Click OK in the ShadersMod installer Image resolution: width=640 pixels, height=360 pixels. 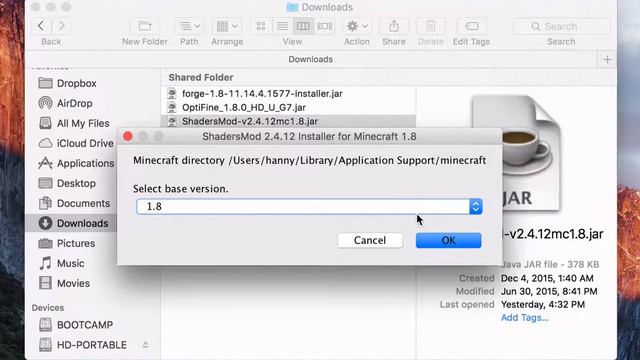pos(448,240)
